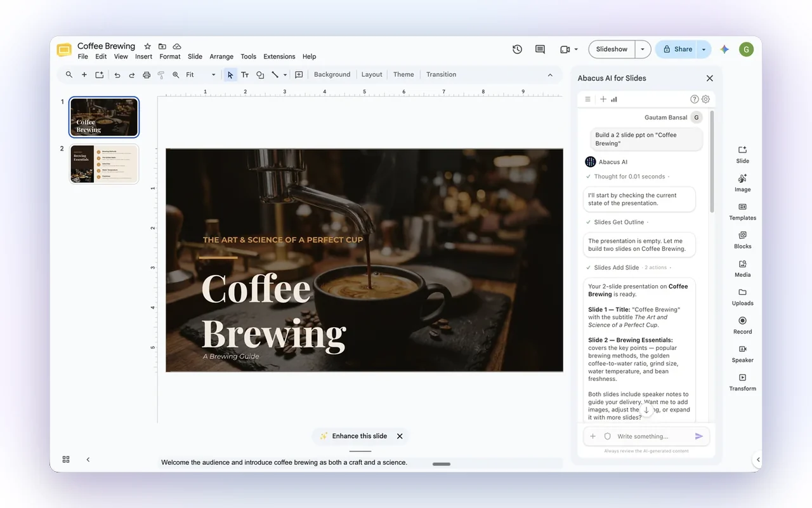Open the Abacus Blocks tool
Viewport: 812px width, 508px height.
[x=742, y=240]
